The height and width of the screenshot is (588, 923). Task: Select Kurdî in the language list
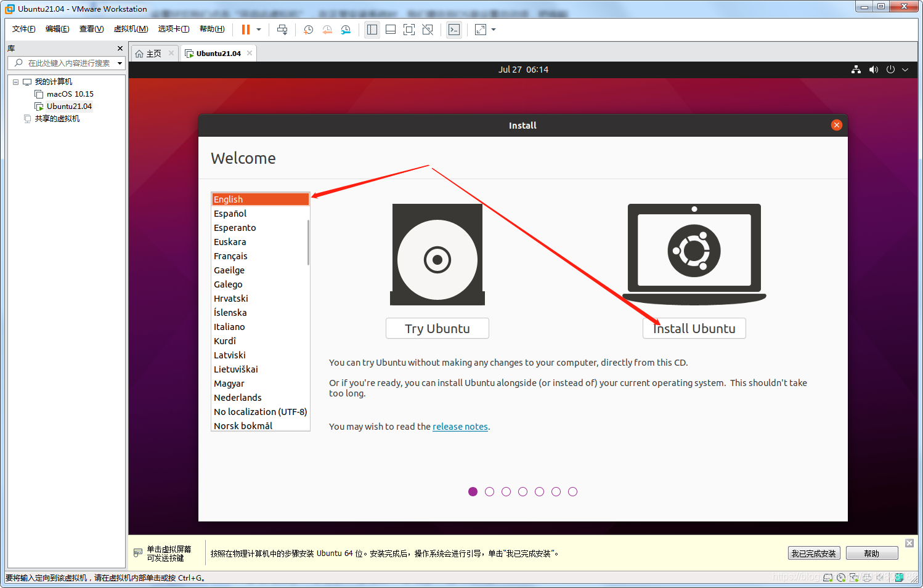tap(260, 340)
